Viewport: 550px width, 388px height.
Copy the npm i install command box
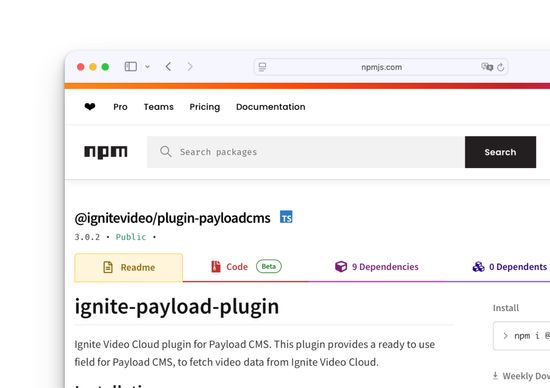coord(522,336)
